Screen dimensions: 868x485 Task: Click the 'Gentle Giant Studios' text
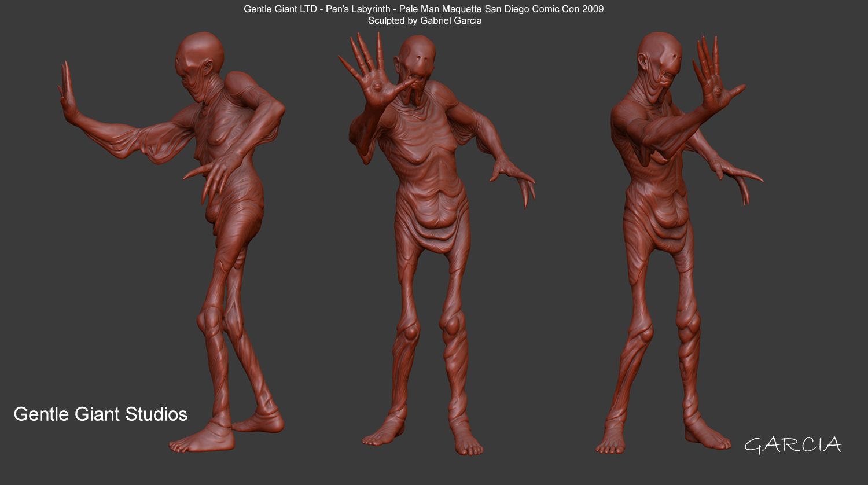pos(101,414)
